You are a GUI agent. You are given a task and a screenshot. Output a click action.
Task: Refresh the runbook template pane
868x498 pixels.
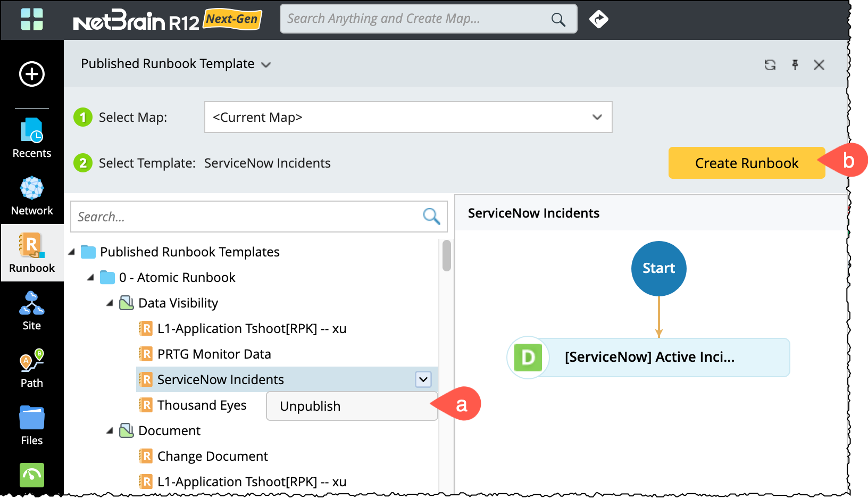(x=770, y=65)
